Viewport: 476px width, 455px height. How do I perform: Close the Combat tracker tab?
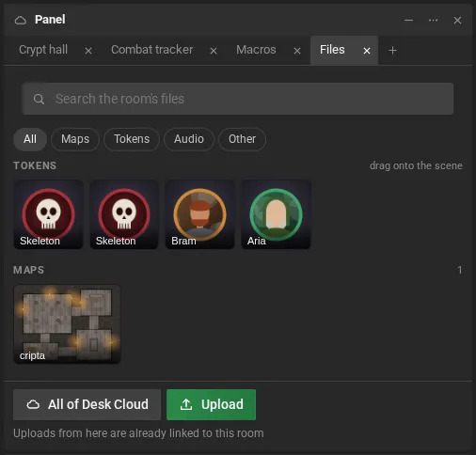coord(214,51)
